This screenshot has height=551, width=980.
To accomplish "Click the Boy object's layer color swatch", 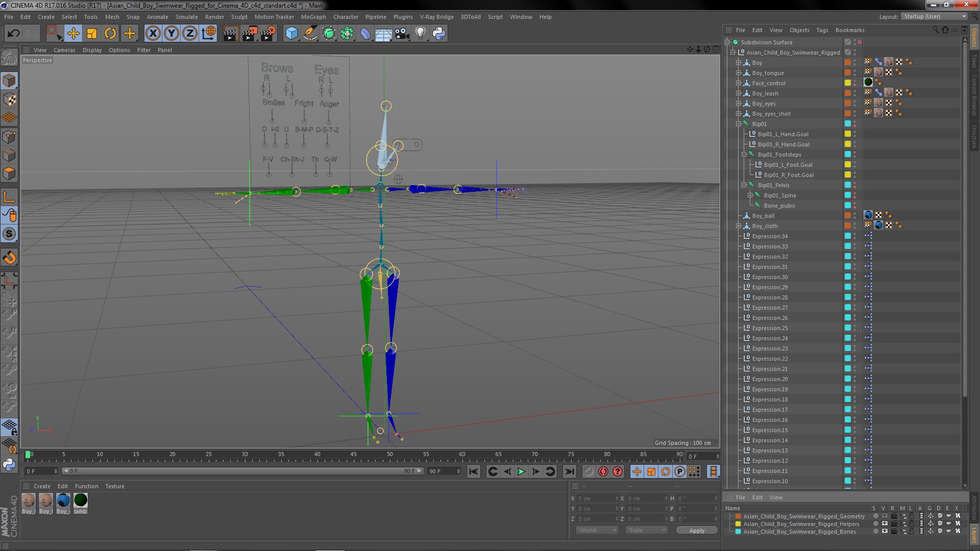I will pos(848,63).
